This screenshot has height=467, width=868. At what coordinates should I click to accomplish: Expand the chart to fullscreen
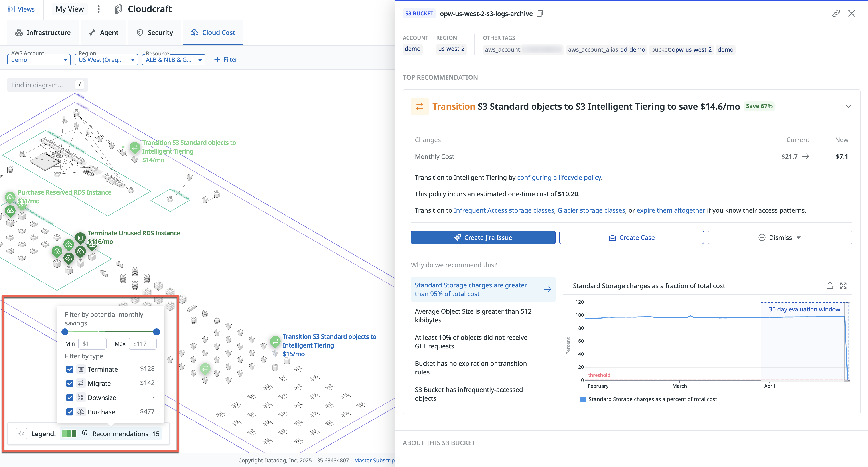[x=843, y=286]
